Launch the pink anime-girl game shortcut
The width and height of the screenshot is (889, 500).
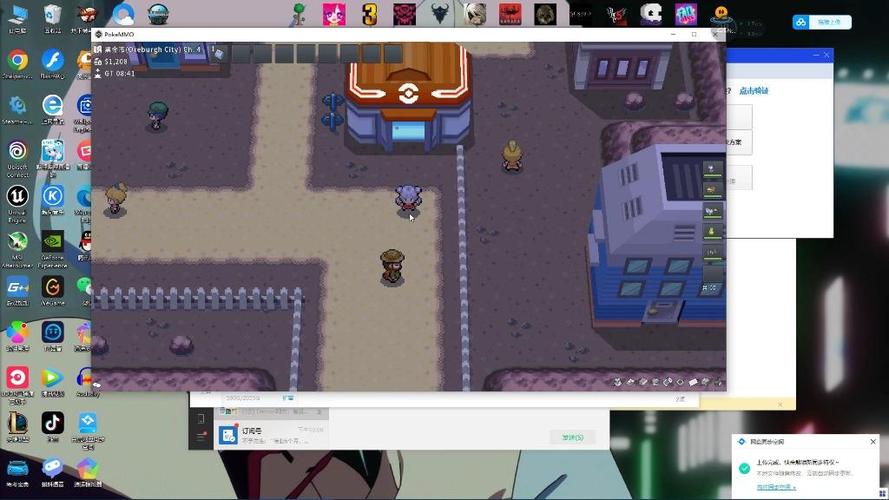click(x=334, y=14)
